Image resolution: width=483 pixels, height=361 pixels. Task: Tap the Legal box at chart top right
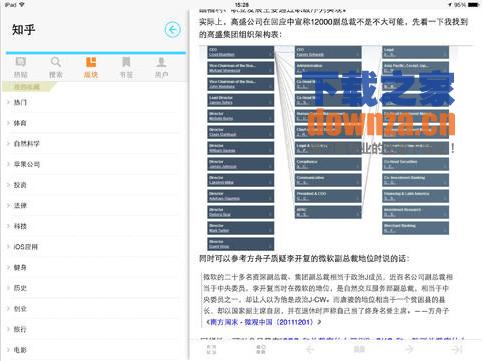(x=415, y=52)
